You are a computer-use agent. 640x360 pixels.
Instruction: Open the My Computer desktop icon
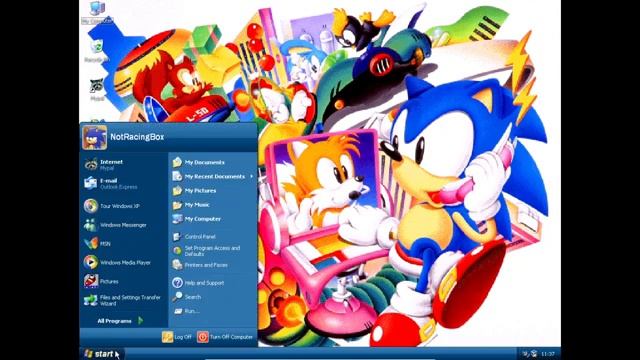[97, 12]
